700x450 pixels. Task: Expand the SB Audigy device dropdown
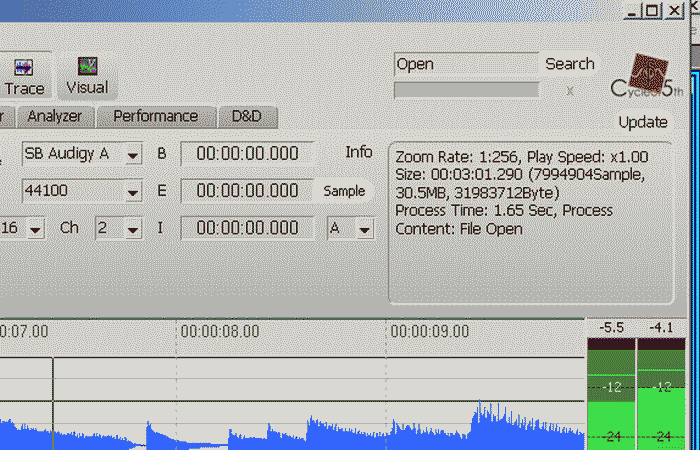coord(132,155)
